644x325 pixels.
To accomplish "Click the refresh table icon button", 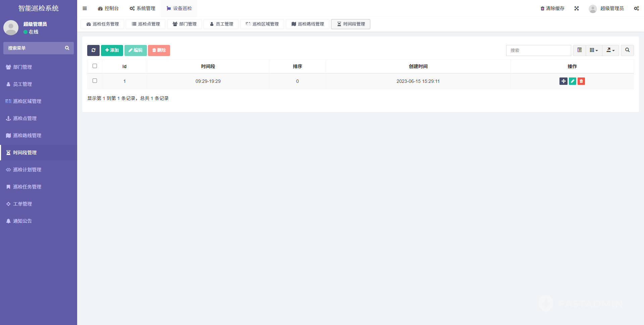I will [93, 50].
